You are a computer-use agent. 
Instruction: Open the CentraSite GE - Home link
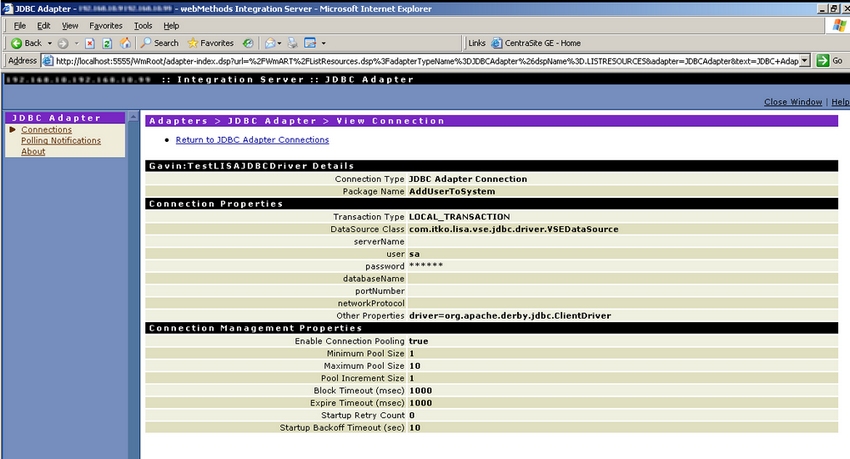(x=536, y=43)
